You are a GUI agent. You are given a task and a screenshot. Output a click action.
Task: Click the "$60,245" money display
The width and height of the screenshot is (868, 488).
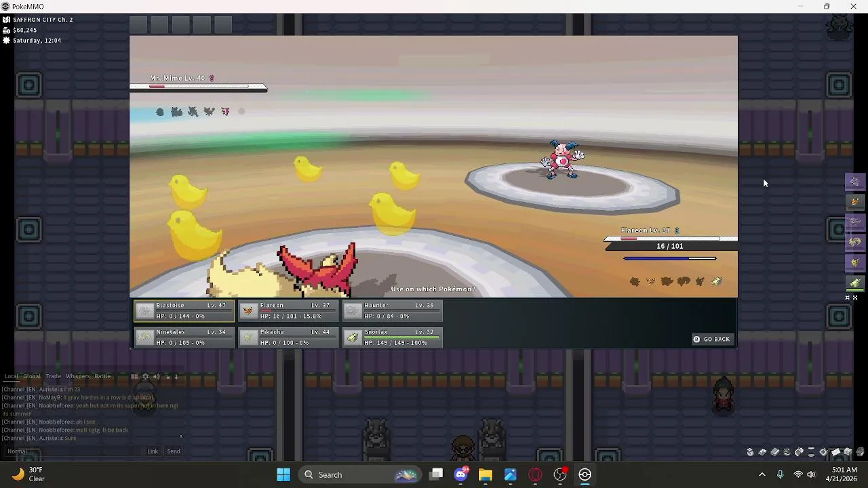(25, 30)
